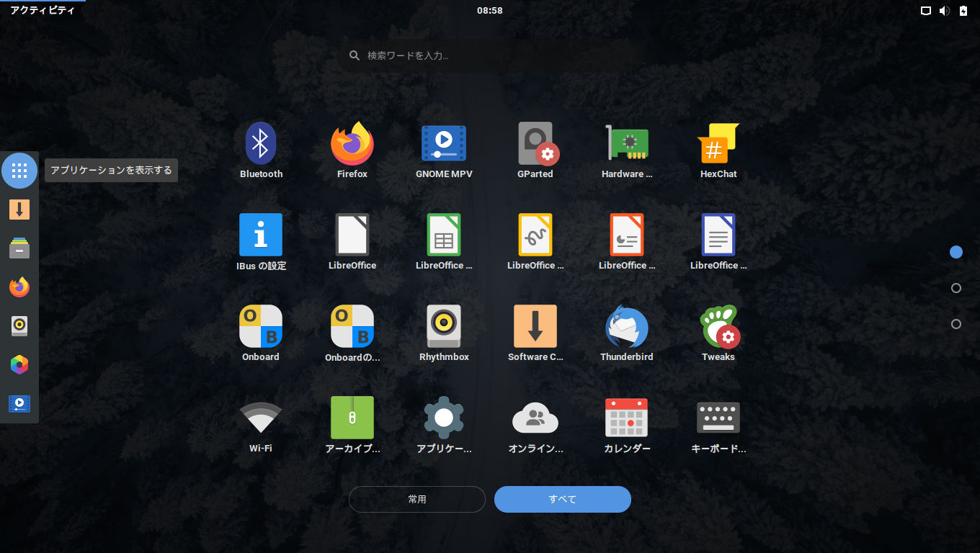Screen dimensions: 980x553
Task: Open the Onboard on-screen keyboard
Action: (261, 333)
